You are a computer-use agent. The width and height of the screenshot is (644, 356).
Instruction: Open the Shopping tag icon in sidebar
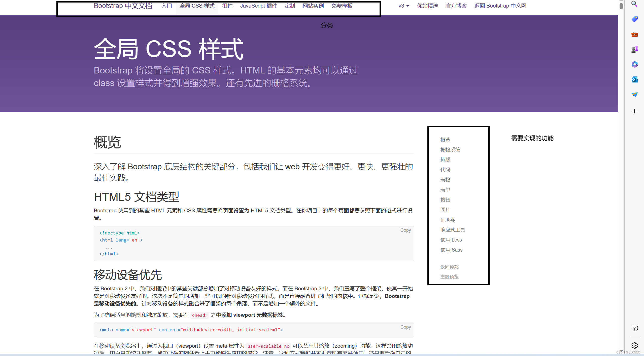(x=634, y=19)
